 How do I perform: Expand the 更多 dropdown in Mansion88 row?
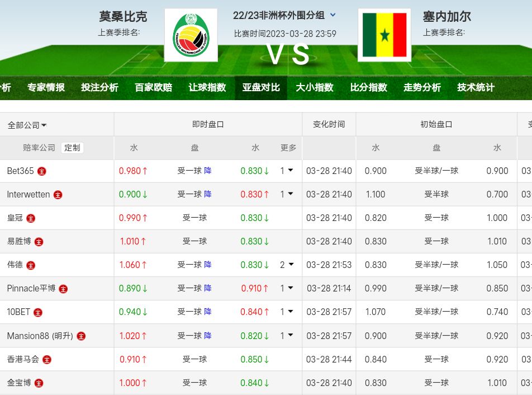290,336
